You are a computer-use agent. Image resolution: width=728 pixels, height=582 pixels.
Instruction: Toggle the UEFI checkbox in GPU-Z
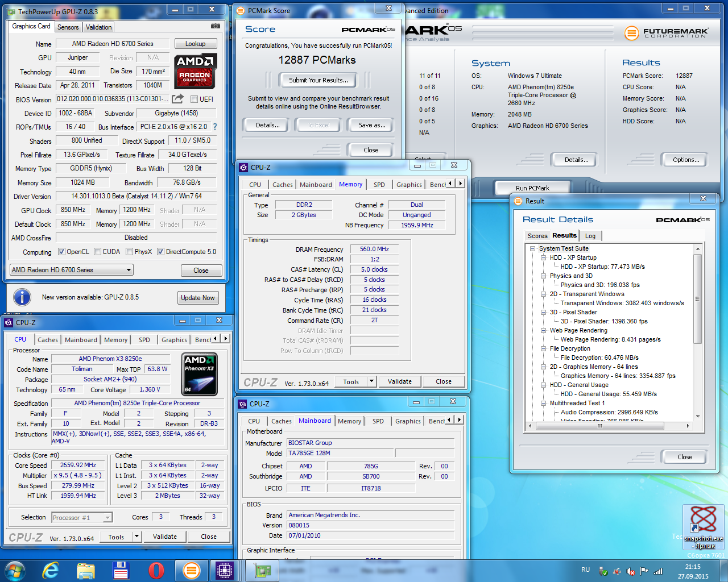(194, 99)
